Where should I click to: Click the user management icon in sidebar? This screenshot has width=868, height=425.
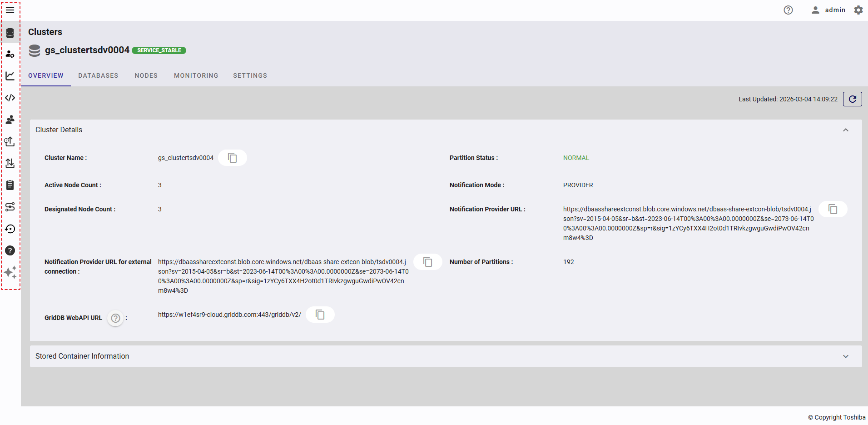10,54
